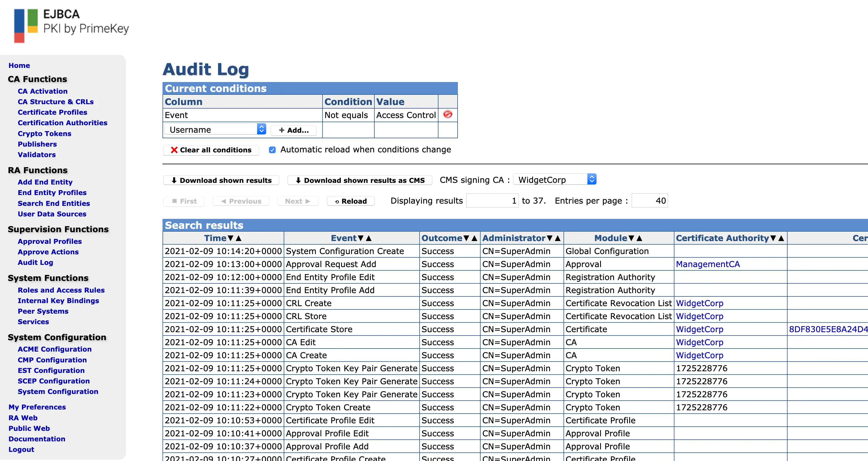
Task: Download shown results as CMS
Action: pos(360,180)
